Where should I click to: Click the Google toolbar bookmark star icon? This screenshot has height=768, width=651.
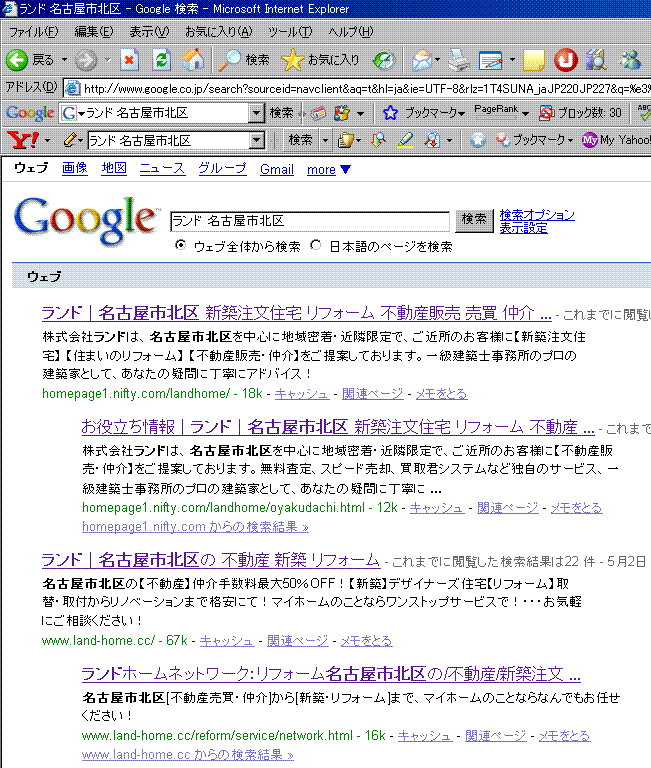[x=390, y=113]
